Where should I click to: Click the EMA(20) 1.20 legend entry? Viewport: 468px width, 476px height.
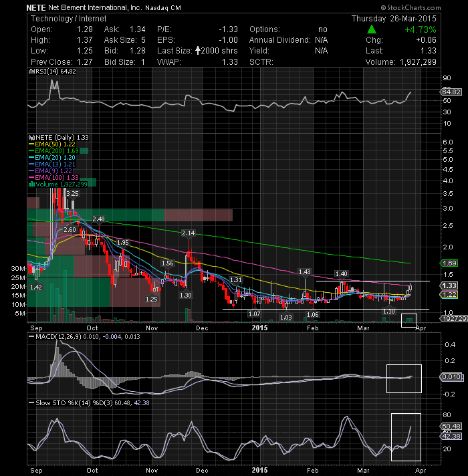55,158
